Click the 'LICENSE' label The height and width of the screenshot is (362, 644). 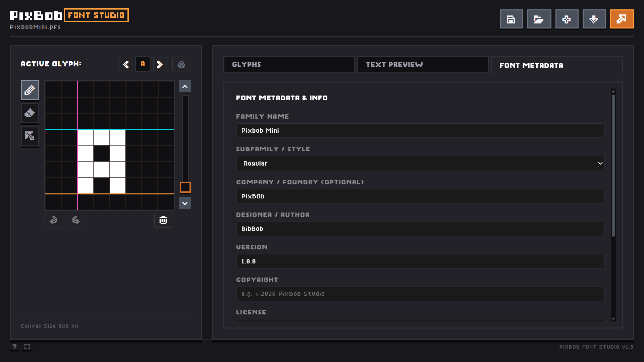tap(251, 312)
